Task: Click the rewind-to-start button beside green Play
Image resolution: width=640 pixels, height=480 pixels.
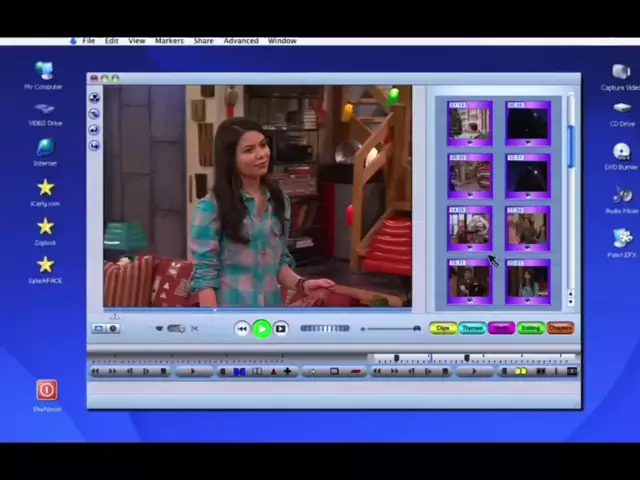Action: (242, 329)
